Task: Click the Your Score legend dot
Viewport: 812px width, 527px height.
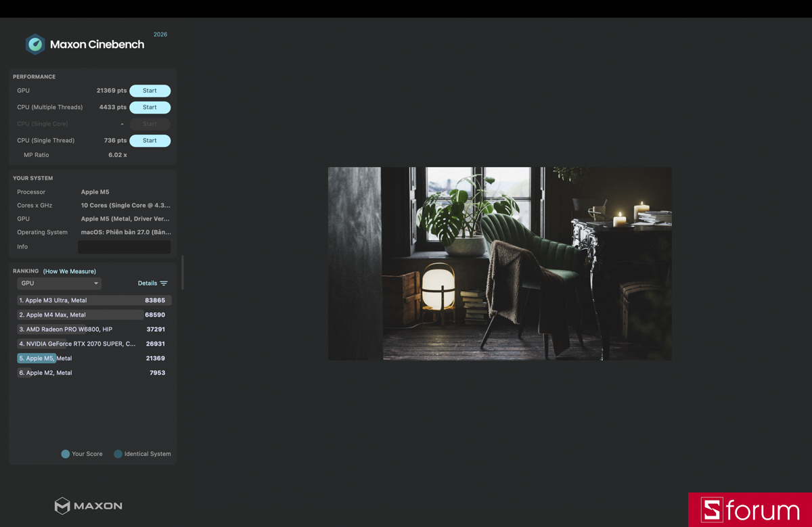Action: 66,454
